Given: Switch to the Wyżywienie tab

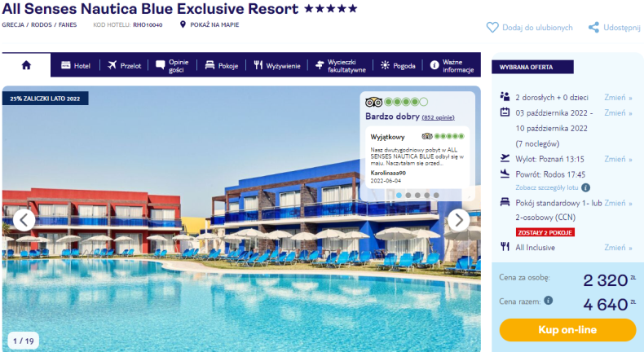Looking at the screenshot, I should point(277,65).
